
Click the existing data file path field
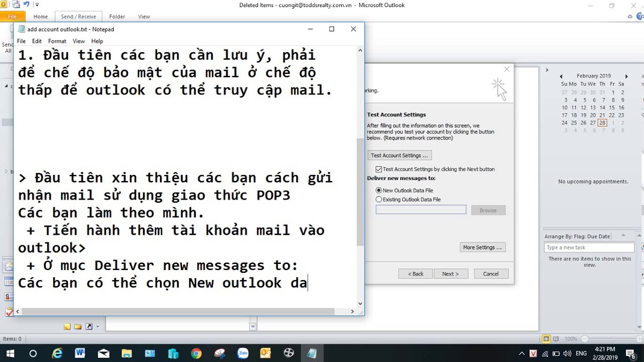(421, 210)
